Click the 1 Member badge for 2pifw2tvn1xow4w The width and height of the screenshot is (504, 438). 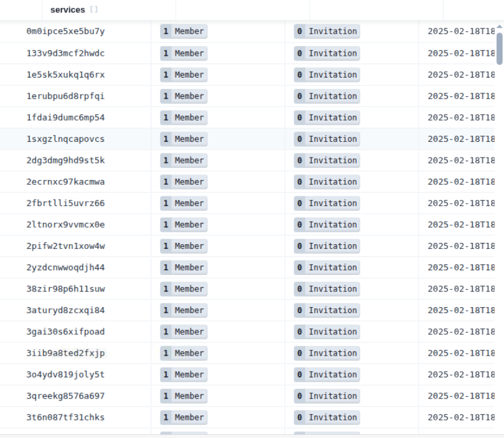184,246
